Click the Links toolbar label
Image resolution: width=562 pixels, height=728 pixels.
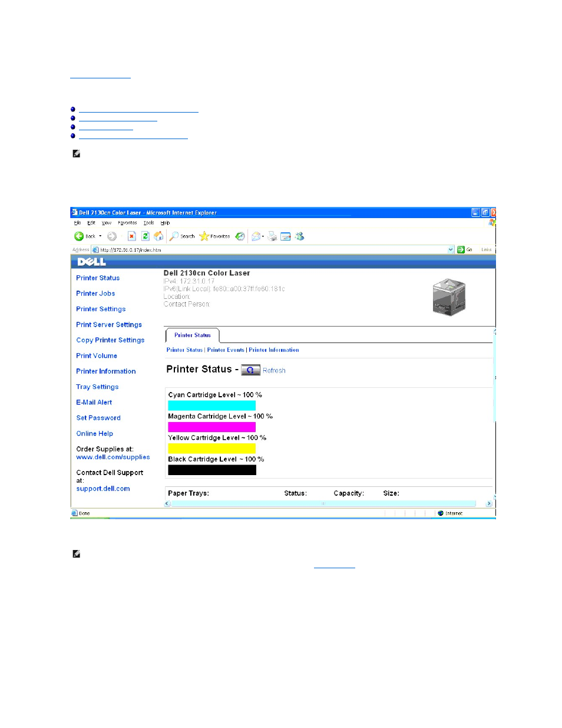(486, 250)
